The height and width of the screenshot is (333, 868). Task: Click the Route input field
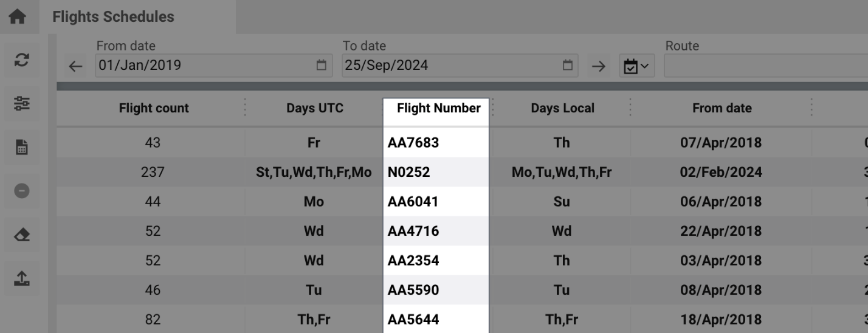pyautogui.click(x=766, y=66)
